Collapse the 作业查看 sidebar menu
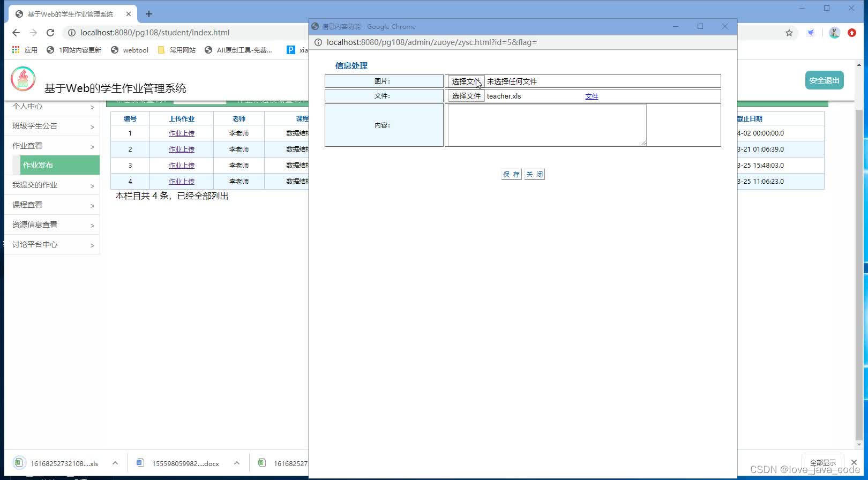 (53, 146)
